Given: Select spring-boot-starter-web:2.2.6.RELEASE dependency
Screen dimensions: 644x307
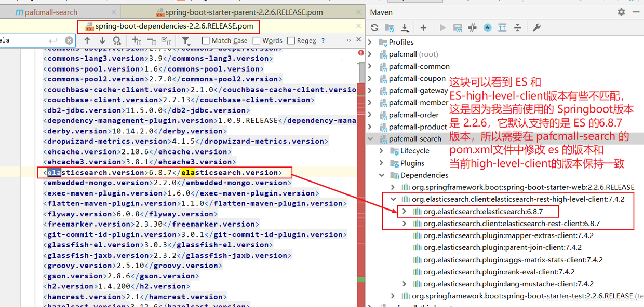Looking at the screenshot, I should coord(523,187).
